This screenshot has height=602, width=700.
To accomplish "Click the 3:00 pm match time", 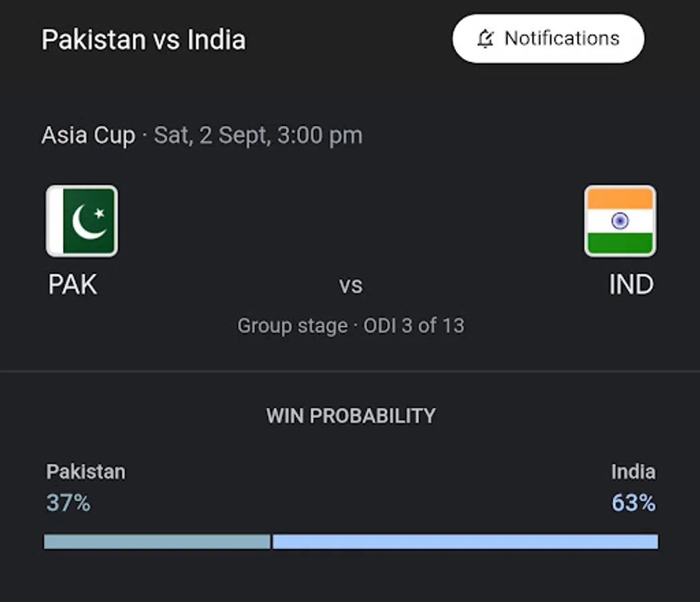I will click(x=320, y=136).
